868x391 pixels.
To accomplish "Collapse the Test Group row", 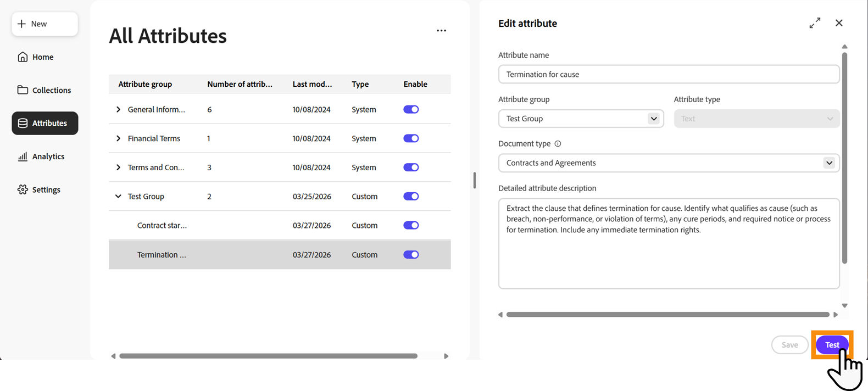I will tap(118, 196).
